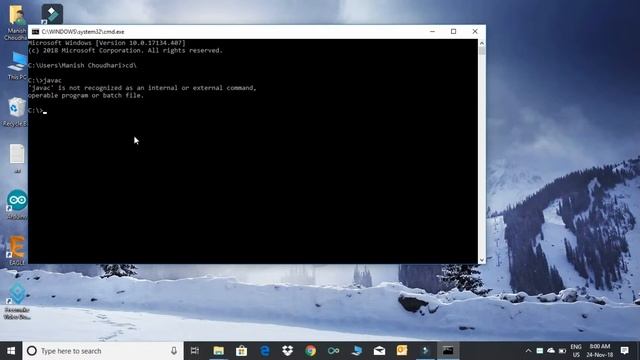Viewport: 640px width, 360px height.
Task: Click the "operable program or batch file." line
Action: pyautogui.click(x=86, y=96)
